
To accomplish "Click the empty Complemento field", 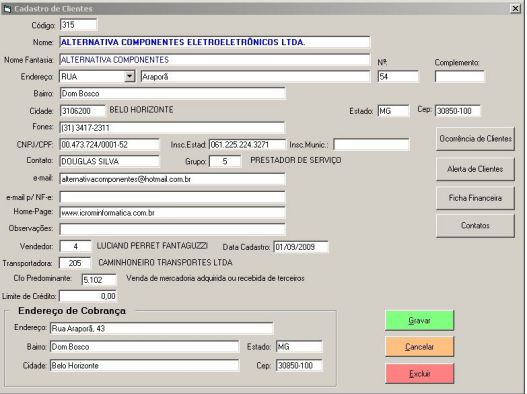I will point(460,77).
